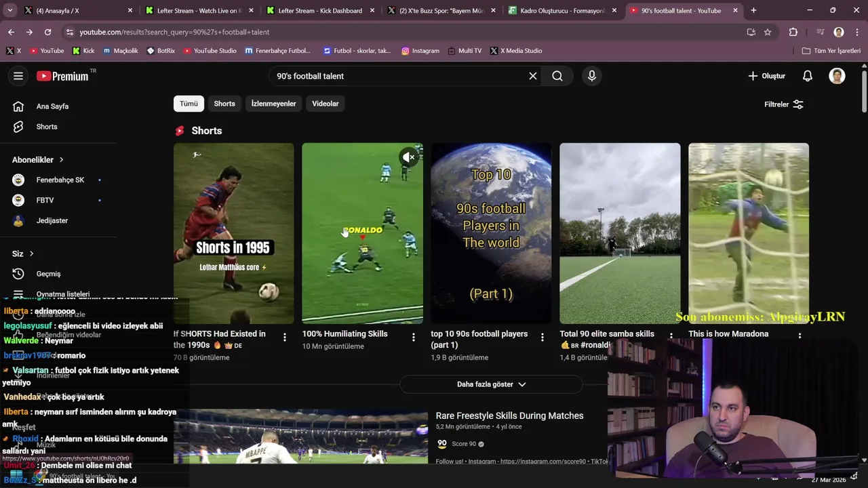This screenshot has height=488, width=868.
Task: Open a new browser tab
Action: [x=753, y=11]
